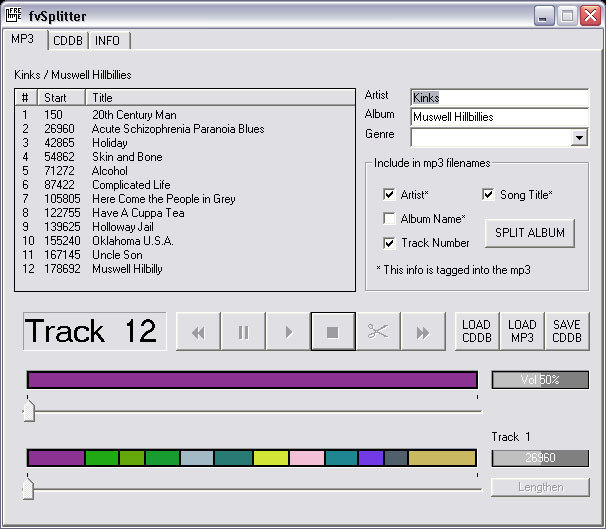Select track row 20th Century Man

[185, 115]
